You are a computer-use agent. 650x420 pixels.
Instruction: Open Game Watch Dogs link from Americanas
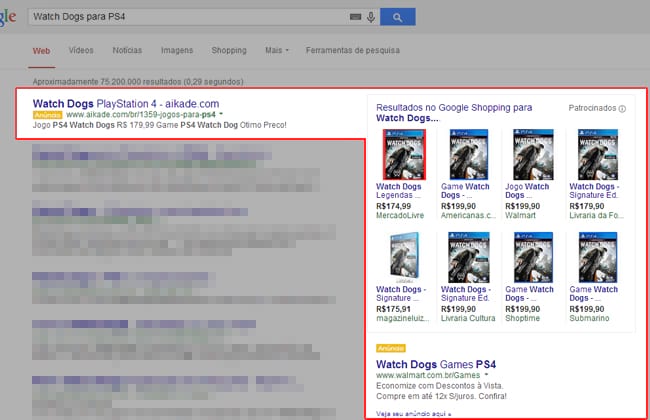(465, 191)
